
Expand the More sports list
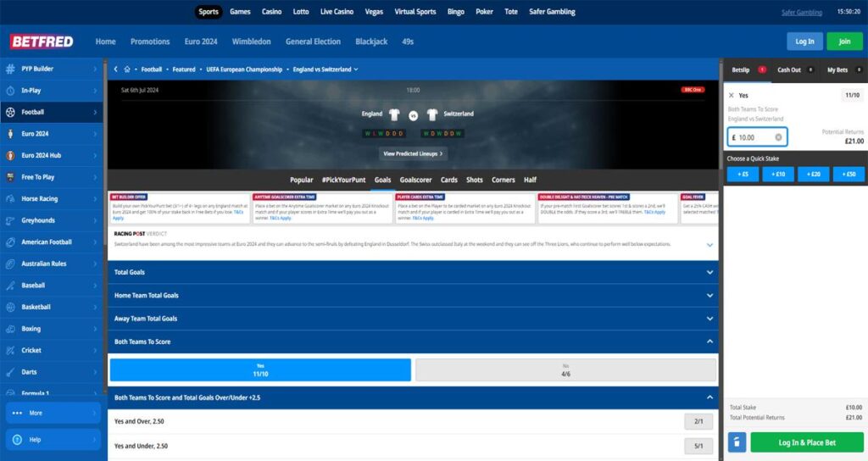pos(53,413)
